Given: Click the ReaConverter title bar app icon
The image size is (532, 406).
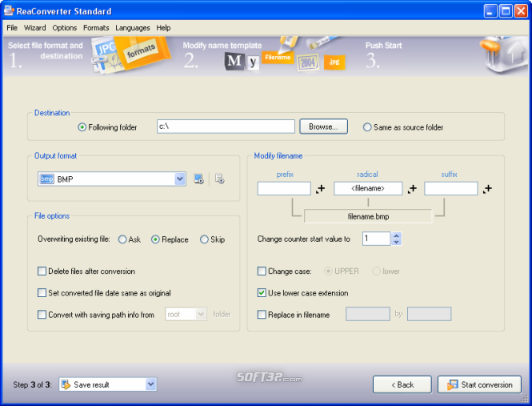Looking at the screenshot, I should (x=9, y=11).
